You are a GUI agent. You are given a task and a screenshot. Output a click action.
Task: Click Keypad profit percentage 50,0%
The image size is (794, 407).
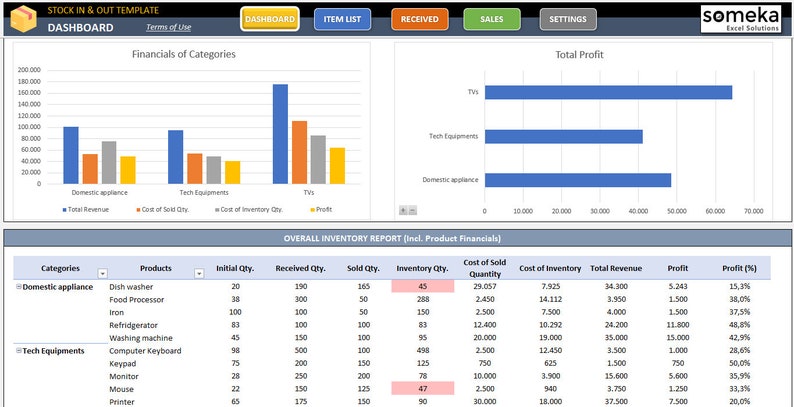[739, 363]
